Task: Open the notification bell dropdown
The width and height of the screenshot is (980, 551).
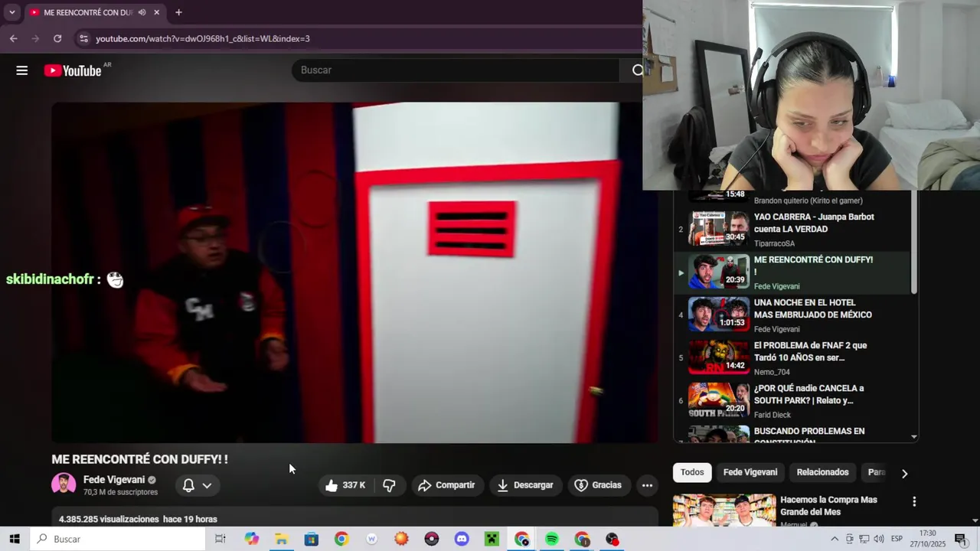Action: click(198, 485)
